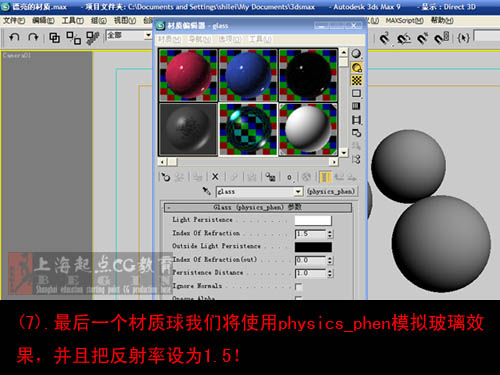Click the Sample Type sphere icon
Image resolution: width=500 pixels, height=375 pixels.
[356, 54]
